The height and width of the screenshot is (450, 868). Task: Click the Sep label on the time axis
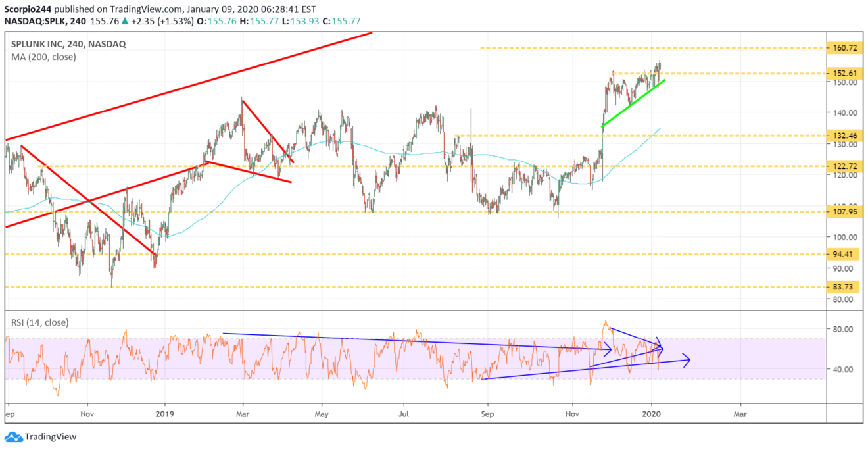(x=487, y=414)
